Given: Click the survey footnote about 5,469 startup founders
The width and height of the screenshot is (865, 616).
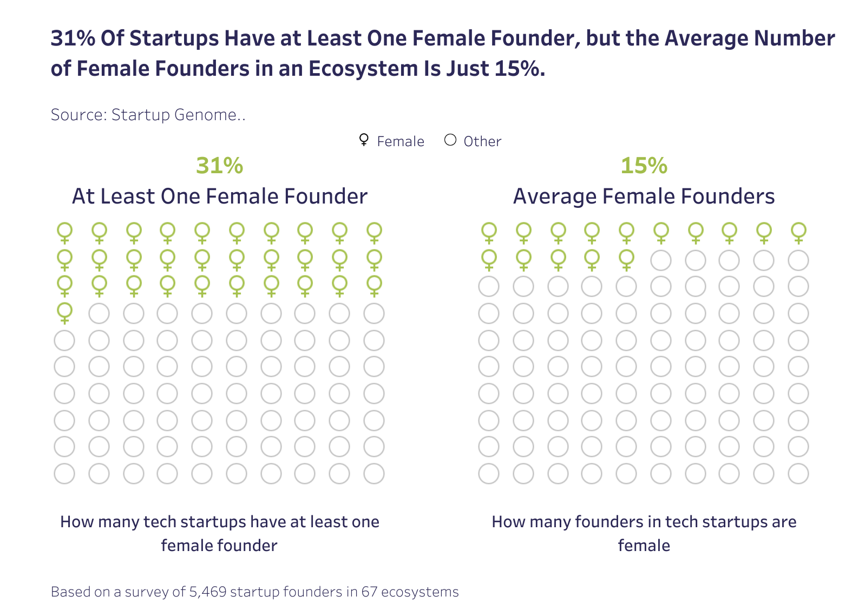Looking at the screenshot, I should [254, 592].
